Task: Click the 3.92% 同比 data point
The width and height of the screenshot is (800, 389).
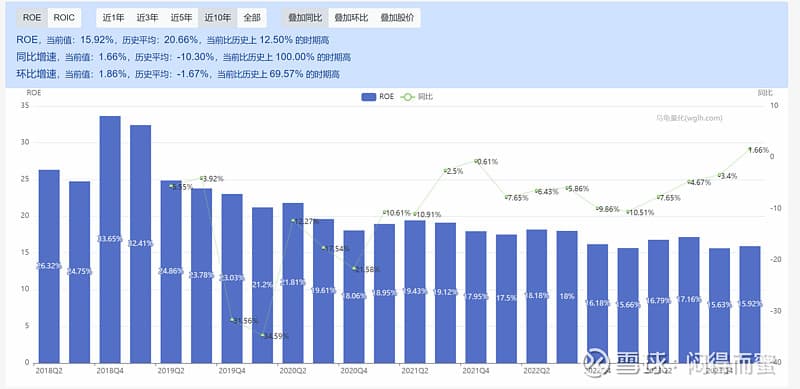Action: (x=202, y=178)
